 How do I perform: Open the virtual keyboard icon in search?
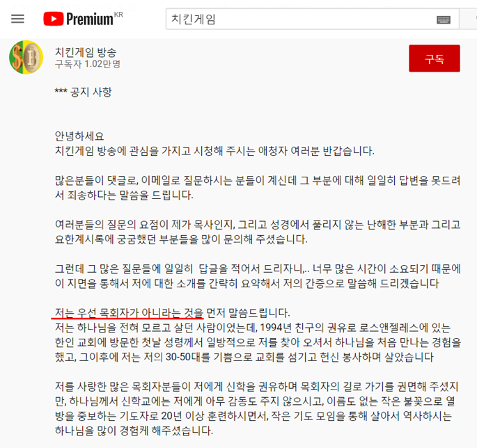(x=444, y=19)
